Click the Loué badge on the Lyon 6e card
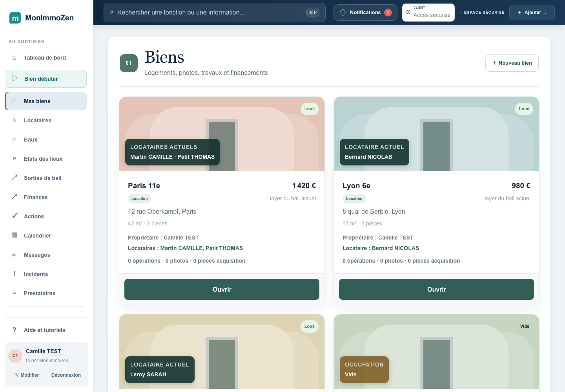This screenshot has width=565, height=392. click(524, 109)
